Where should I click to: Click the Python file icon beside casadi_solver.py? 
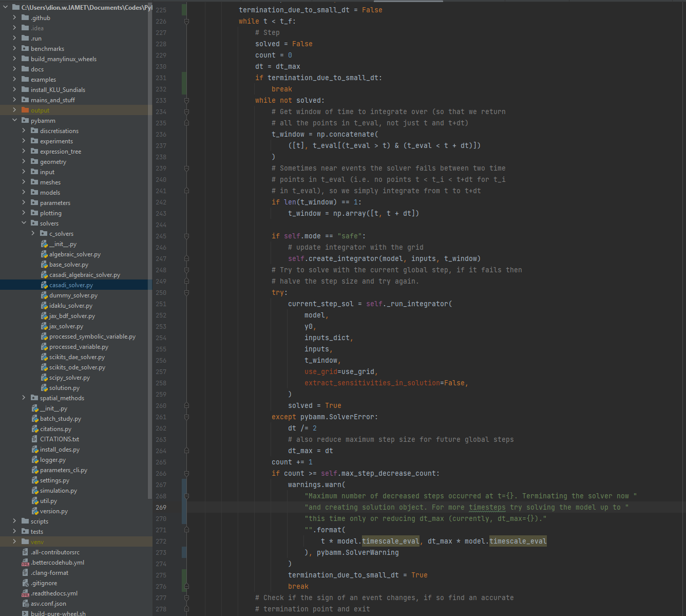pyautogui.click(x=45, y=285)
